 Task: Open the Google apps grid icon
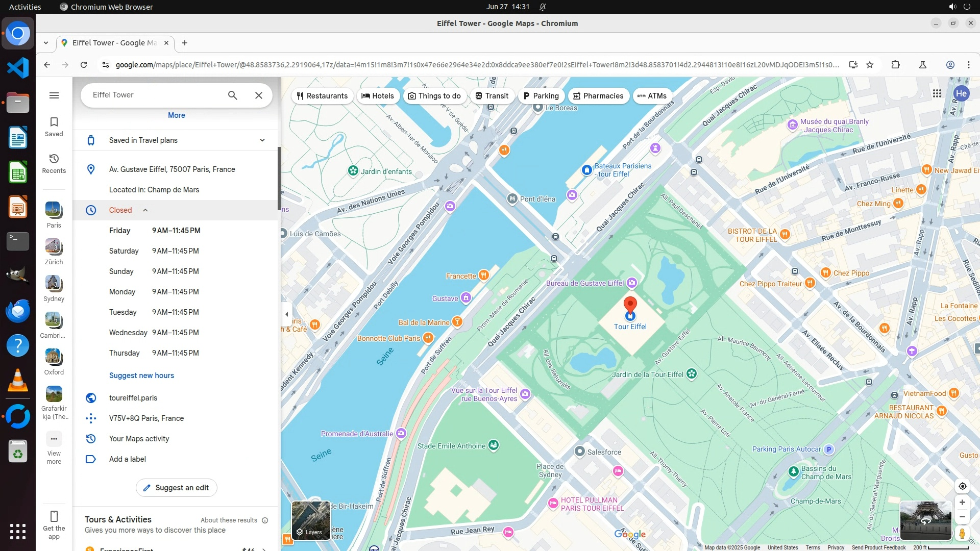click(x=937, y=93)
